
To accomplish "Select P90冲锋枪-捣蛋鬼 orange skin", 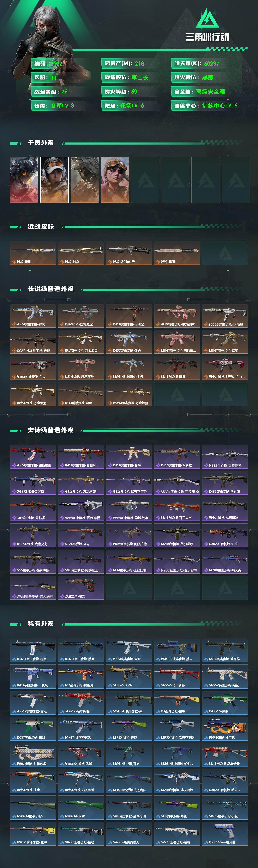I will (225, 729).
